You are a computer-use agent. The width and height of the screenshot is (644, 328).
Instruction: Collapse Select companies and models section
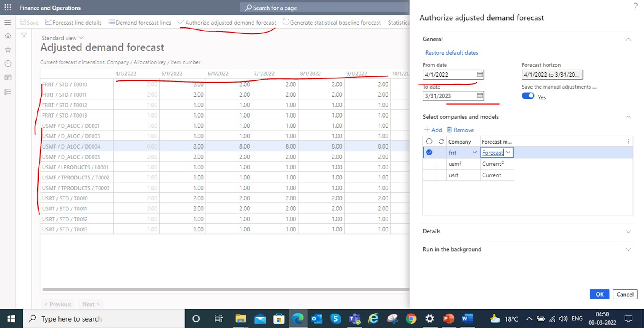(x=628, y=117)
